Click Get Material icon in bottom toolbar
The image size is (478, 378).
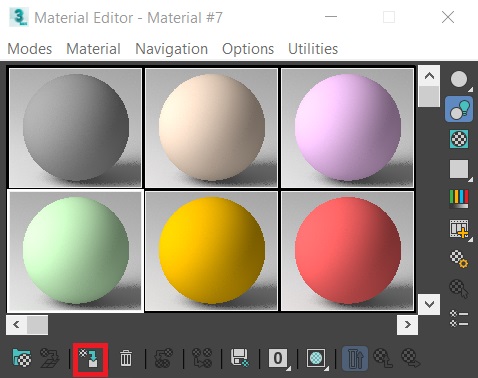click(x=22, y=358)
